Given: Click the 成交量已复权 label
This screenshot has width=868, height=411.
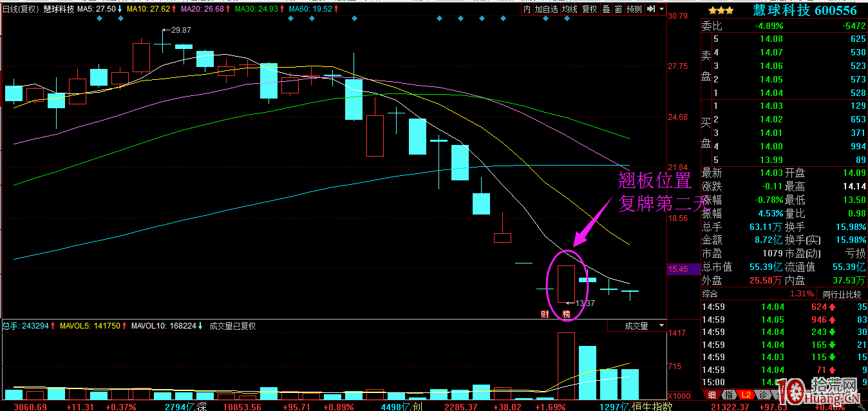Looking at the screenshot, I should (x=232, y=326).
